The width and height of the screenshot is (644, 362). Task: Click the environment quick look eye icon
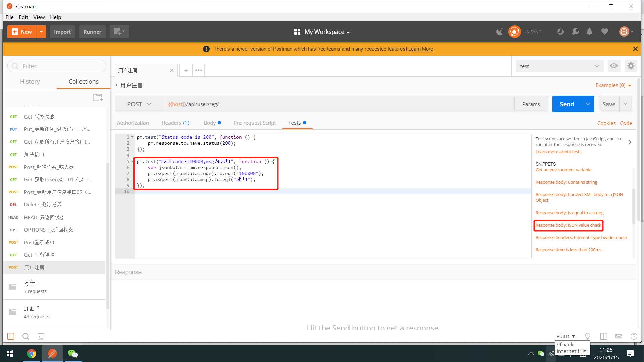pos(614,66)
